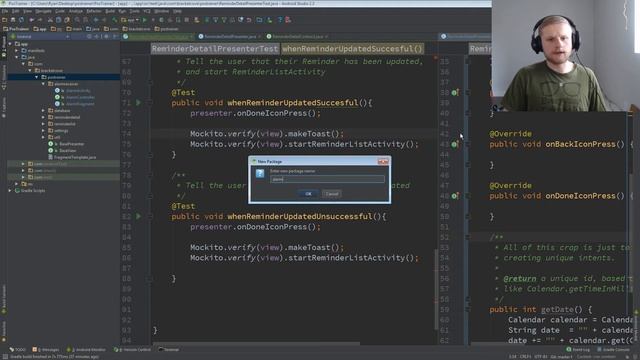Click whenReminderUpdatedSuccesful() breadcrumb
The image size is (640, 360).
pyautogui.click(x=352, y=49)
